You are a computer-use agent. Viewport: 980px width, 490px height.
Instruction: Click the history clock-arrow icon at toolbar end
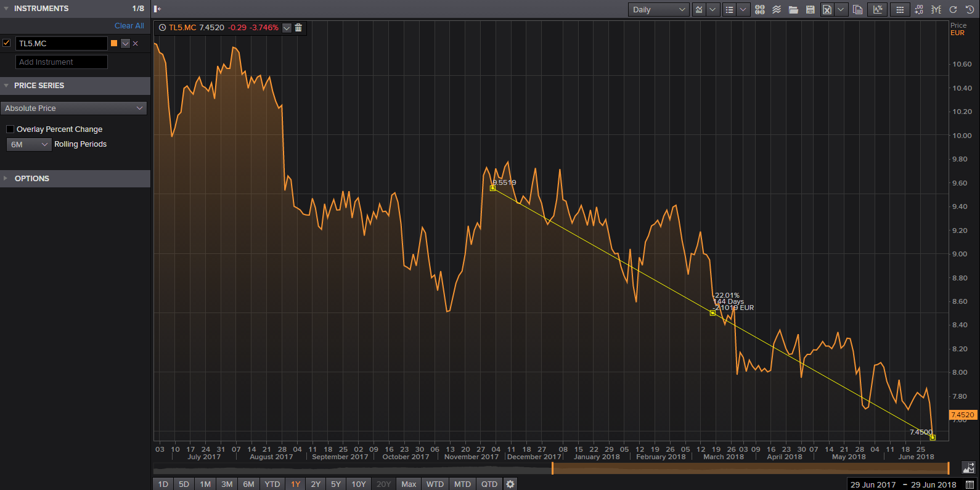970,9
